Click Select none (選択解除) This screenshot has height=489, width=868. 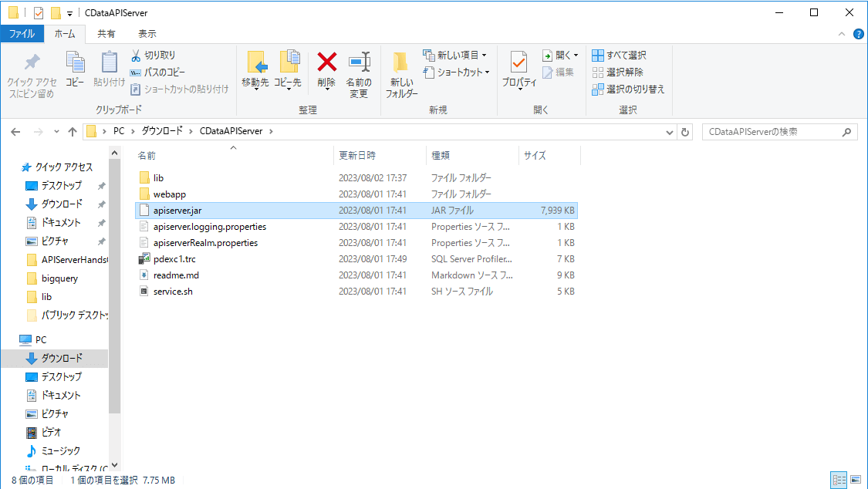(618, 73)
